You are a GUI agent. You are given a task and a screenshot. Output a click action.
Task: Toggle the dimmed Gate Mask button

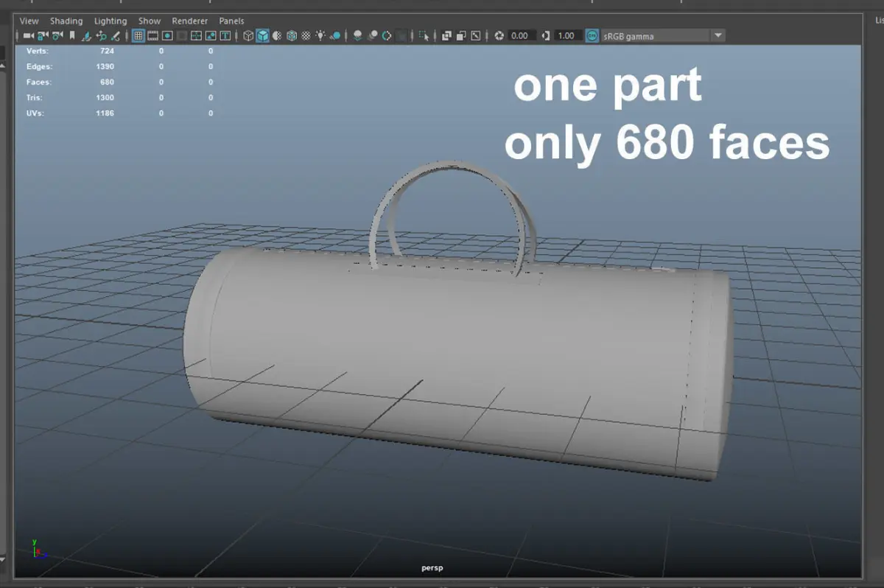pos(182,35)
